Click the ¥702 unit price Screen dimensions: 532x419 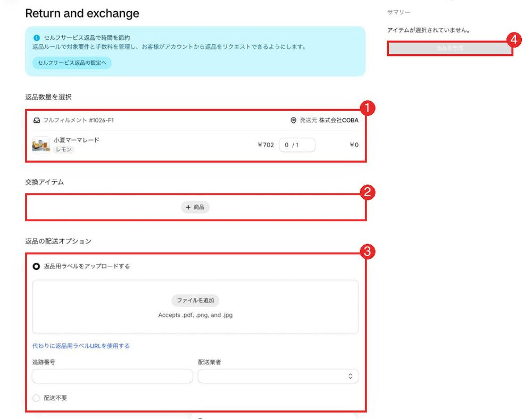265,145
